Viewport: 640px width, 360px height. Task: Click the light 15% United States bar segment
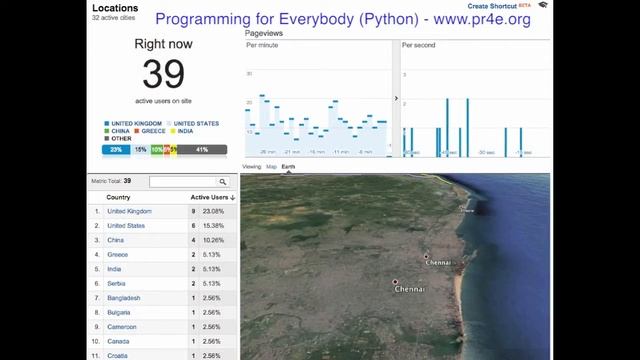tap(140, 150)
